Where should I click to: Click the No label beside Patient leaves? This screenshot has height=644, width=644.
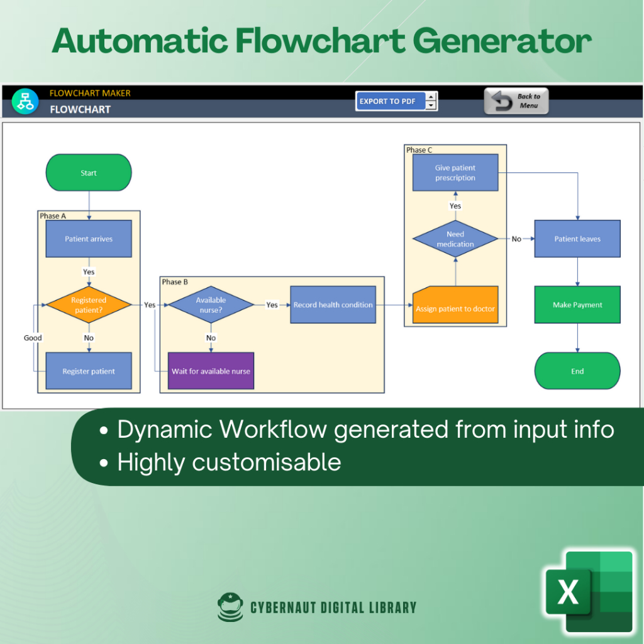(516, 238)
